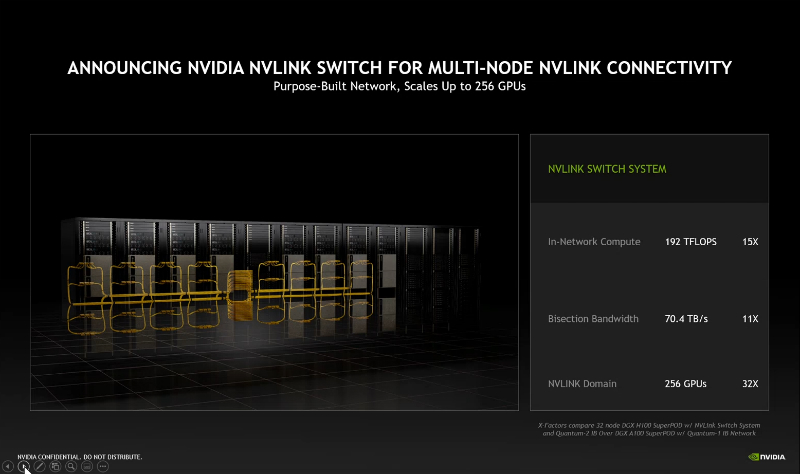Click the 'NVLINK SWITCH SYSTEM' panel header
800x474 pixels.
608,169
